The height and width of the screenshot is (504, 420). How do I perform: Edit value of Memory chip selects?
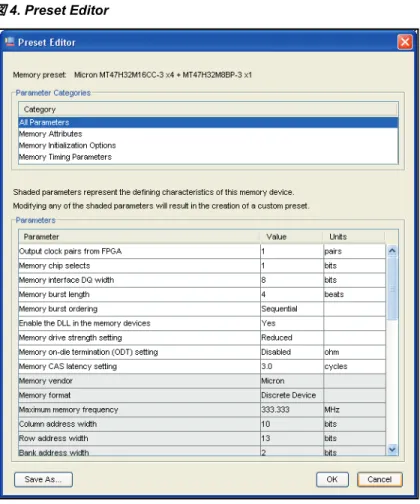(292, 266)
